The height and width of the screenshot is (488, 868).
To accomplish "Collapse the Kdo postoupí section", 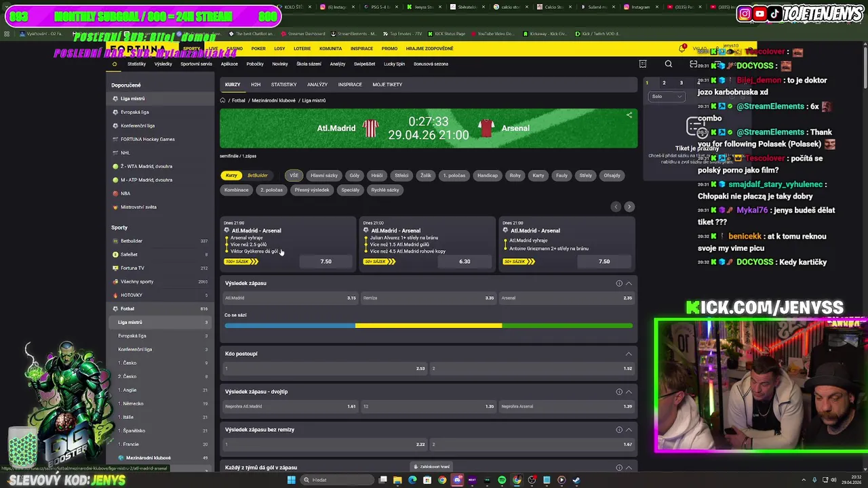I will [629, 354].
